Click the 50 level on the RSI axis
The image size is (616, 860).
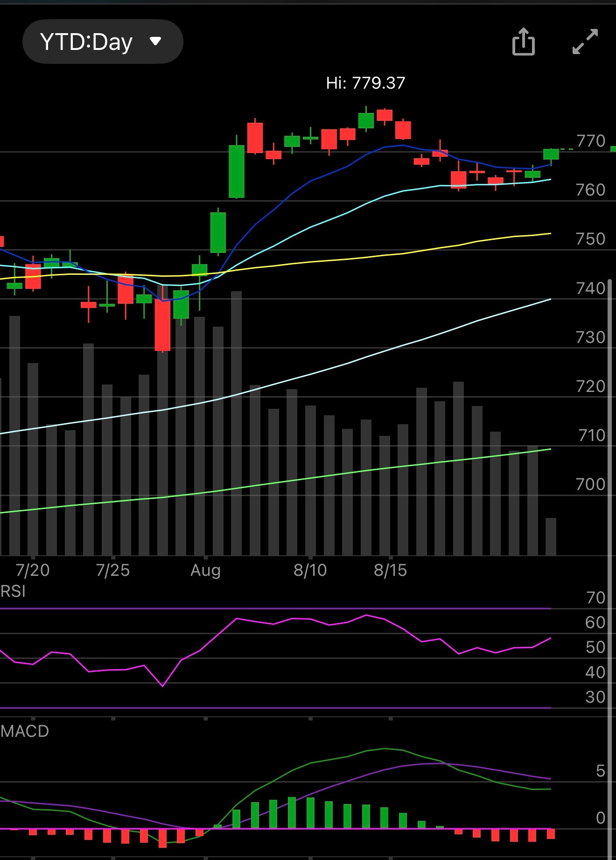[595, 647]
